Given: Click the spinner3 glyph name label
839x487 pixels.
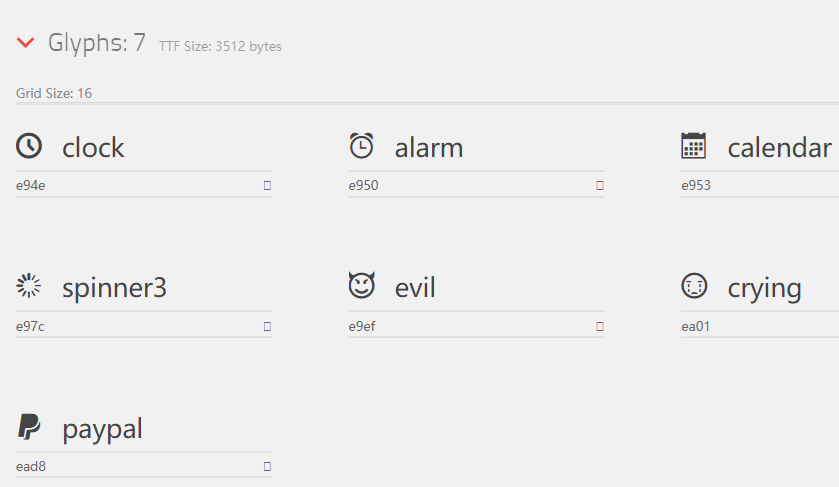Looking at the screenshot, I should (x=114, y=288).
